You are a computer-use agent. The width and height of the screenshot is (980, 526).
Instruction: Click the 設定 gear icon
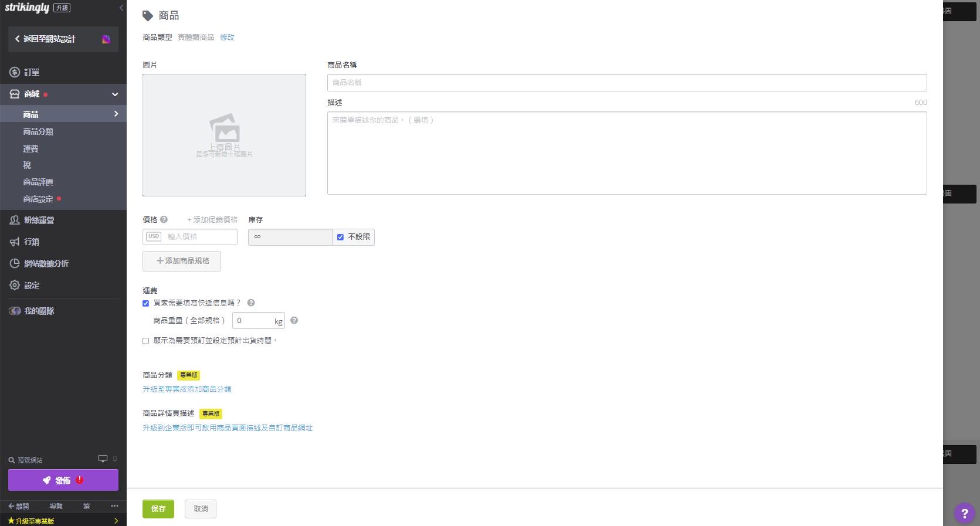15,285
